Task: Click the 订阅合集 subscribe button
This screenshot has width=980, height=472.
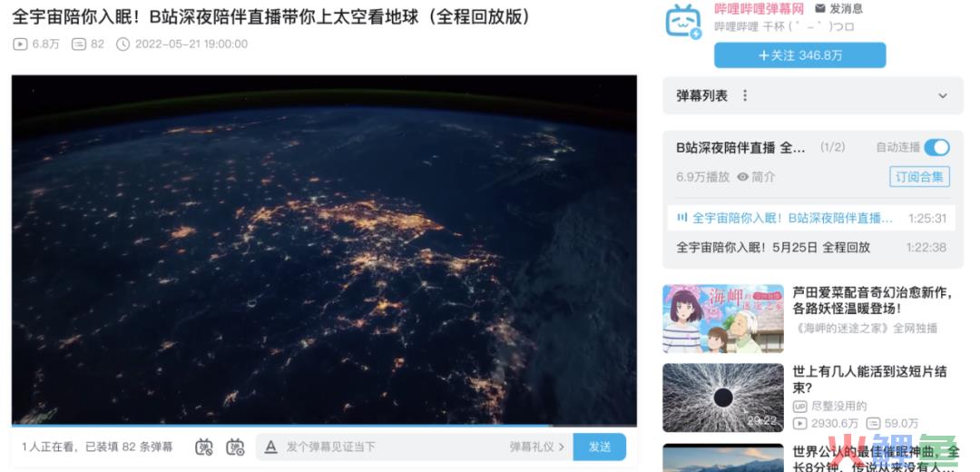Action: 919,177
